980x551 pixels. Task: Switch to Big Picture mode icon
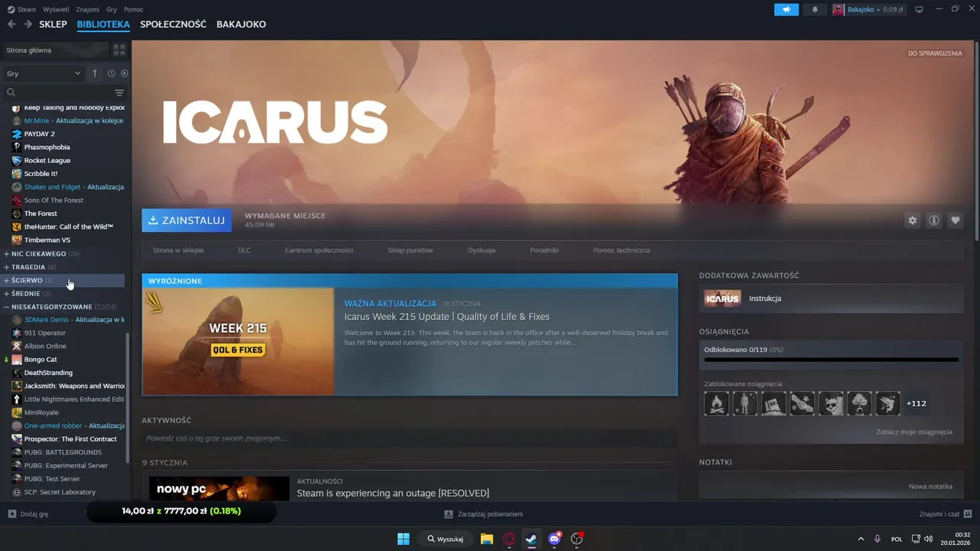click(x=920, y=9)
